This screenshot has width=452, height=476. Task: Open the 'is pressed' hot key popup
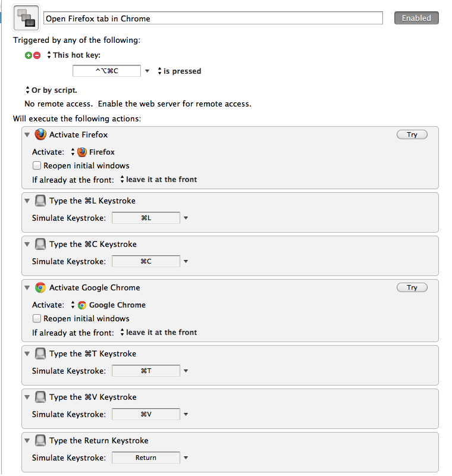[x=178, y=71]
